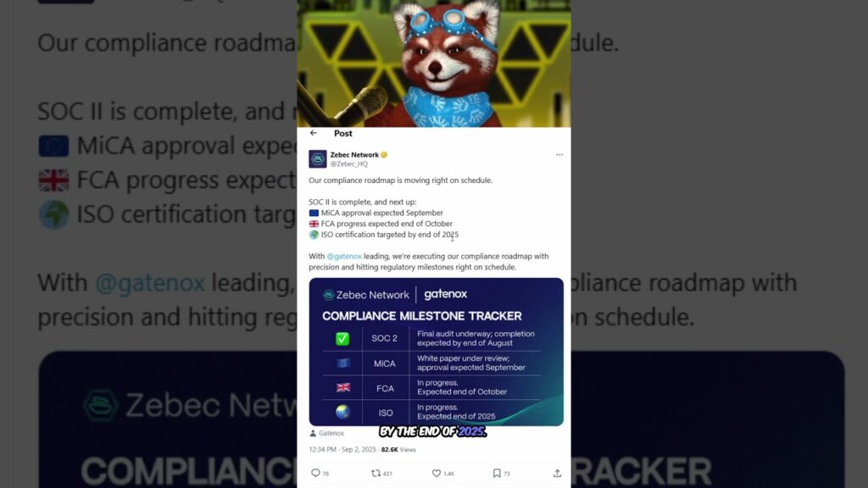868x488 pixels.
Task: Click the gold verified badge beside Zebec Network
Action: click(384, 155)
